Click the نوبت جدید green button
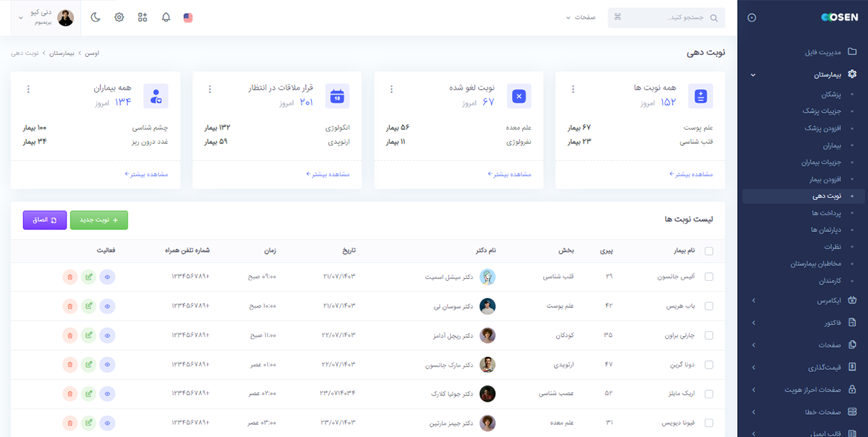This screenshot has height=437, width=868. 99,220
